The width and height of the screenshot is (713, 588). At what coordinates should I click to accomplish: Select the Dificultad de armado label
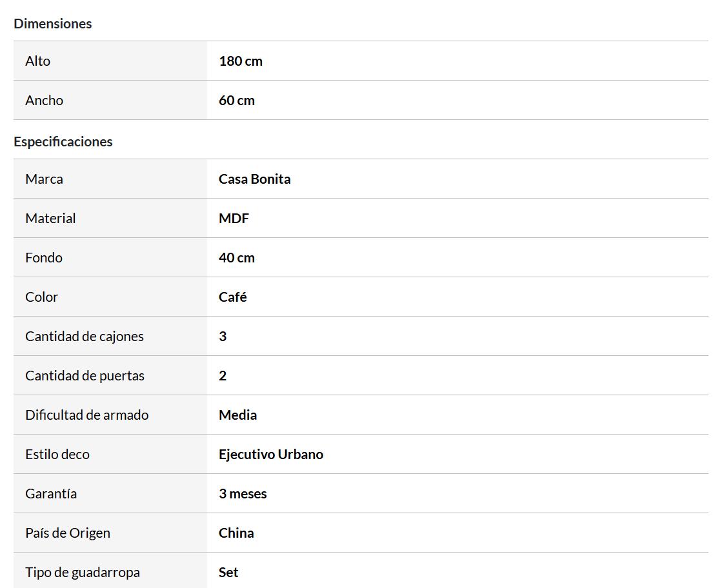click(x=87, y=415)
